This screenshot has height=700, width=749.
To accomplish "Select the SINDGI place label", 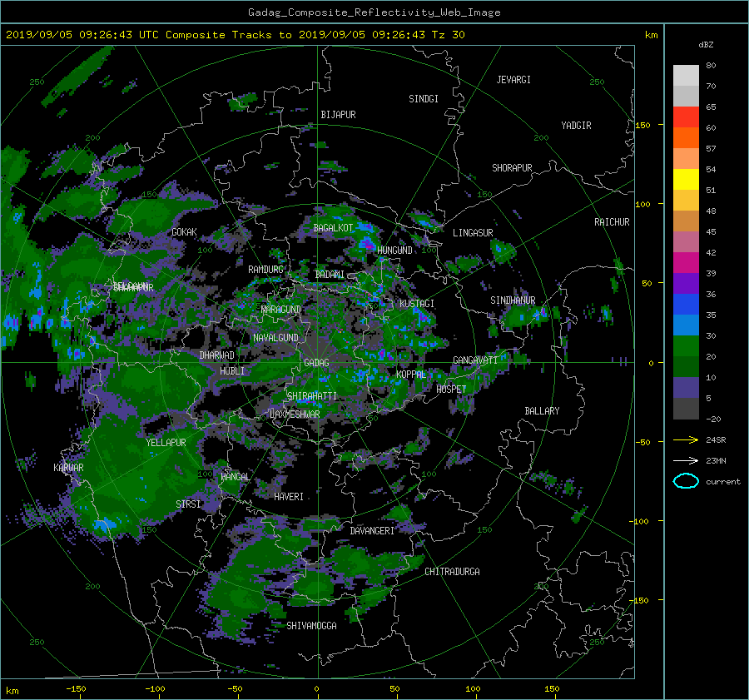I will click(x=424, y=99).
